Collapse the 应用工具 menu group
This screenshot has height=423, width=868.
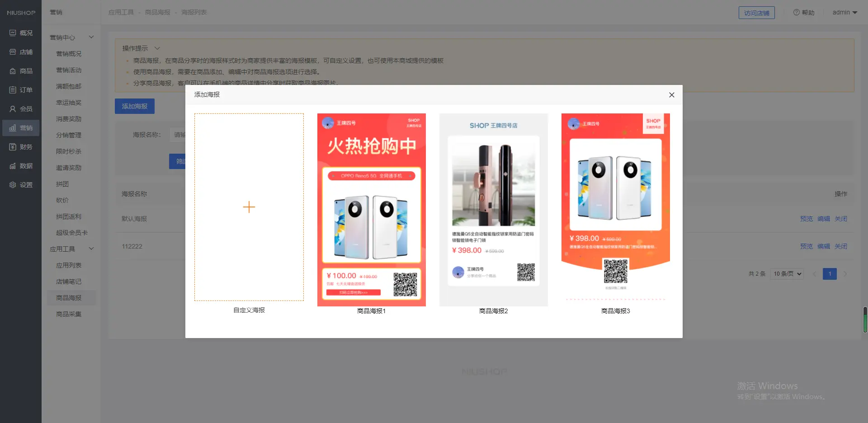click(91, 249)
